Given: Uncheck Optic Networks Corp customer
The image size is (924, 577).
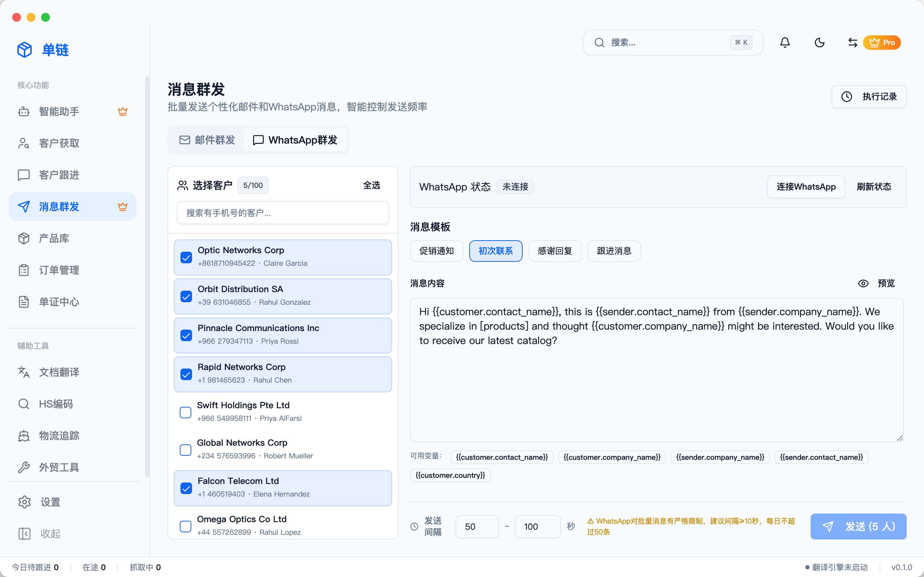Looking at the screenshot, I should click(x=186, y=257).
